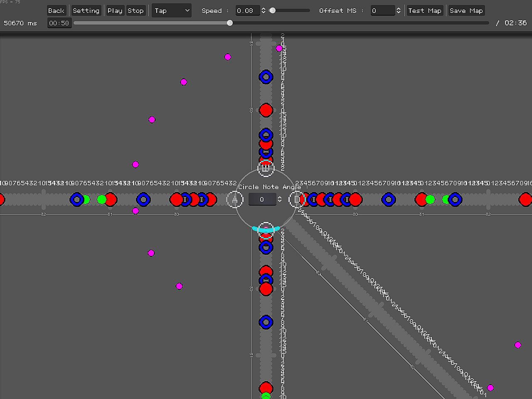532x399 pixels.
Task: Click the Circle Note Angle input field
Action: [262, 199]
